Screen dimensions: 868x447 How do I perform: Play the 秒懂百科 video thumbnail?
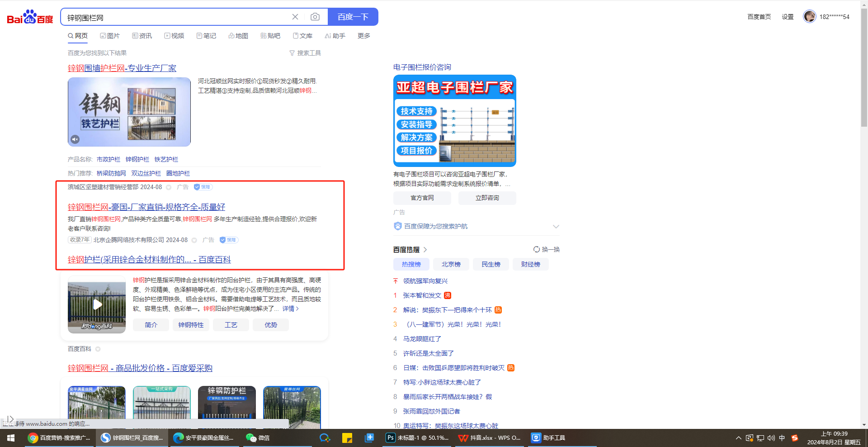tap(97, 304)
